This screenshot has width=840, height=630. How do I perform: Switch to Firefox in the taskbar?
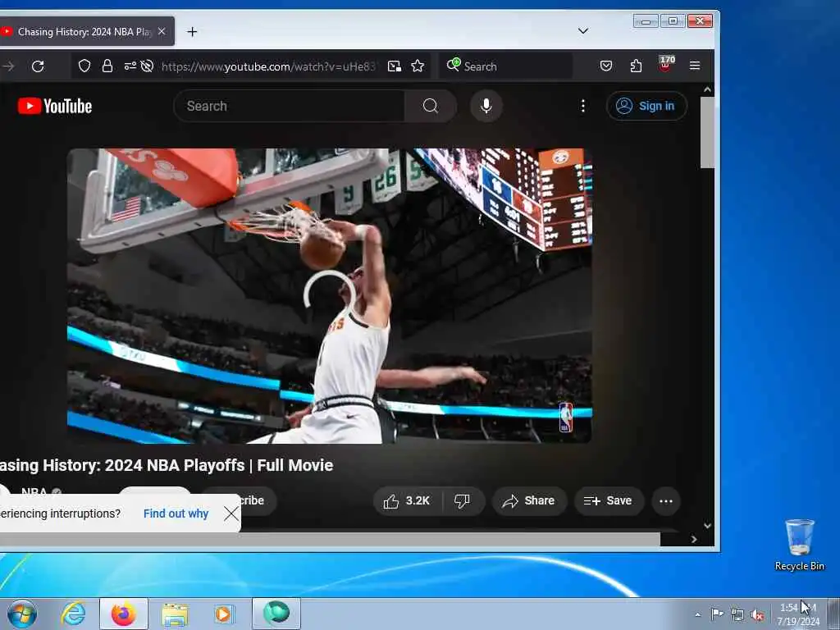tap(123, 614)
